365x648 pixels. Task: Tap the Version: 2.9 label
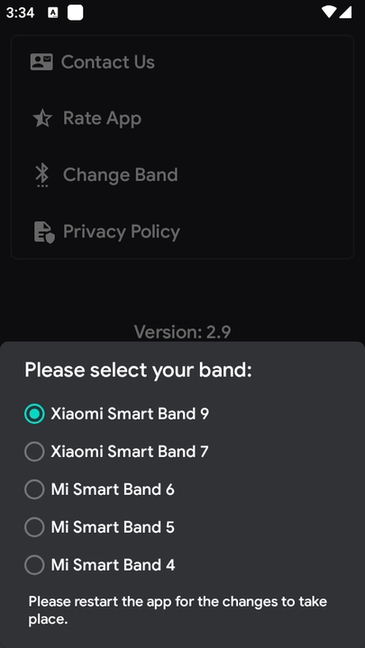pos(182,331)
